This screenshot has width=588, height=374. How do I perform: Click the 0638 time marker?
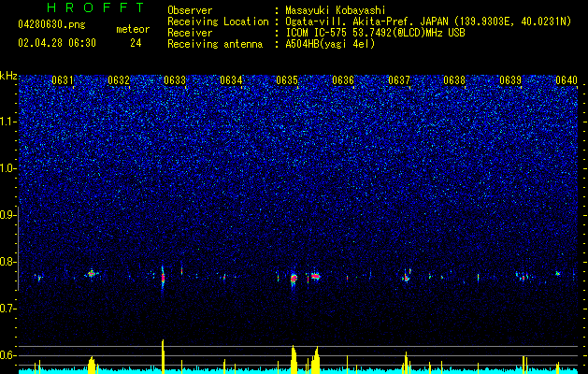(x=454, y=79)
